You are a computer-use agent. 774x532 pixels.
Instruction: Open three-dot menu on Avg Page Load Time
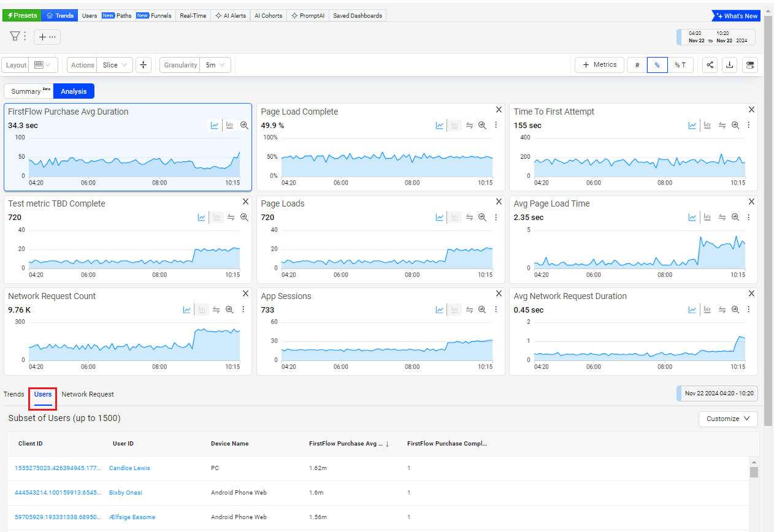[748, 218]
